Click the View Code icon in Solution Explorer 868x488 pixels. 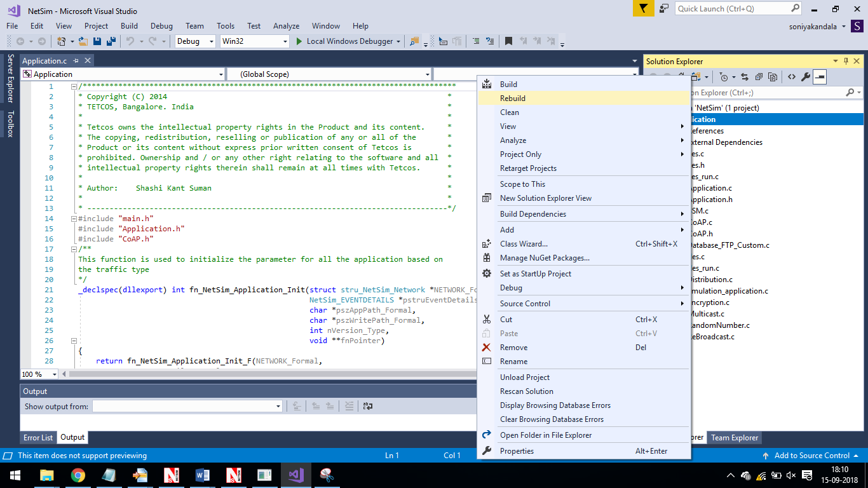(791, 77)
